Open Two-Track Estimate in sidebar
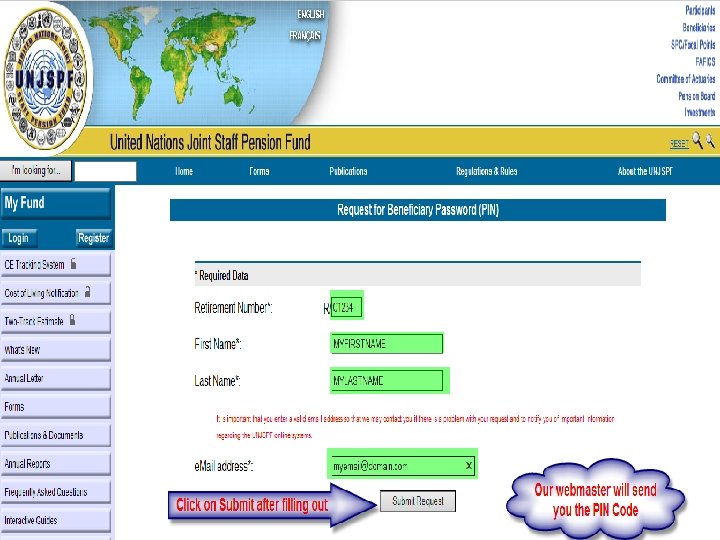The height and width of the screenshot is (540, 720). [x=56, y=321]
